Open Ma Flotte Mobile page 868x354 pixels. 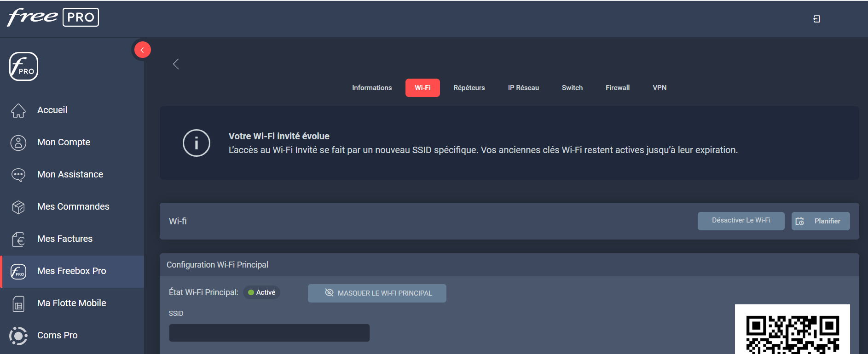[x=72, y=303]
